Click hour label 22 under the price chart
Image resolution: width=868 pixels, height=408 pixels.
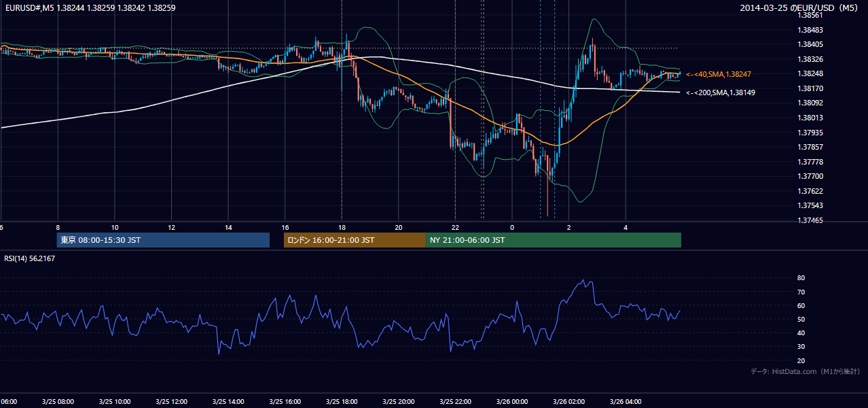coord(455,227)
